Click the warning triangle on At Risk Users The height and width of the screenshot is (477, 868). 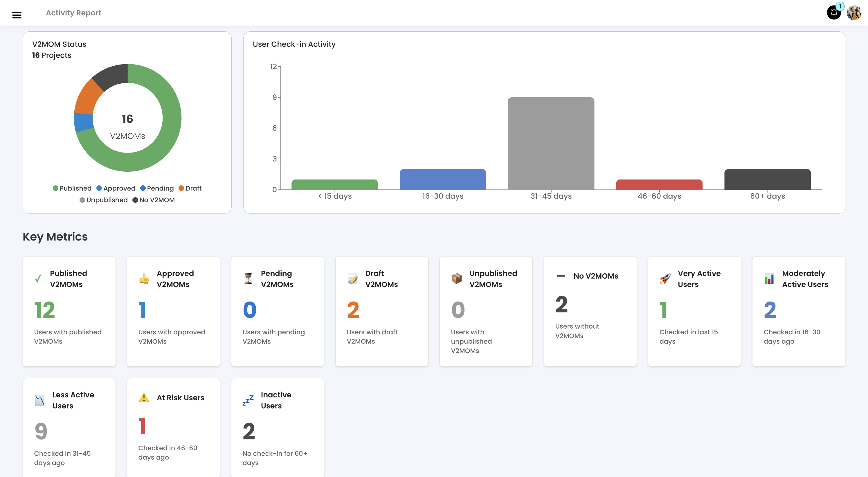(144, 397)
